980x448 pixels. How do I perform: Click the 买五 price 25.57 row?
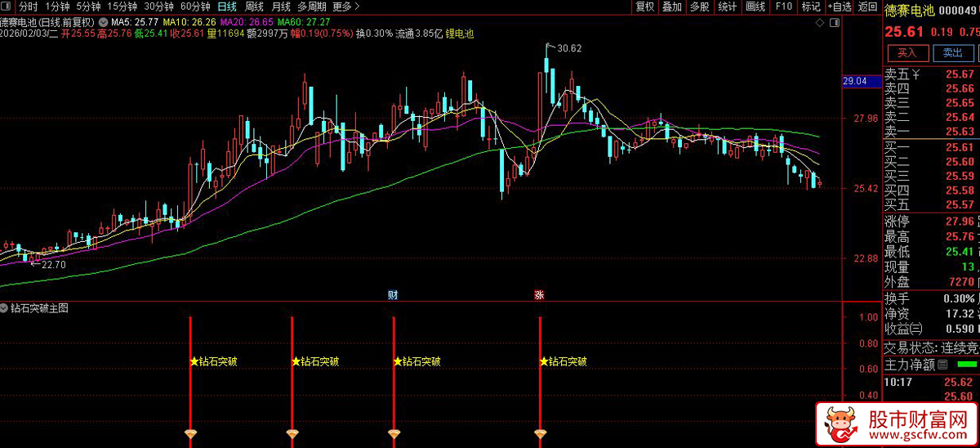pos(931,204)
